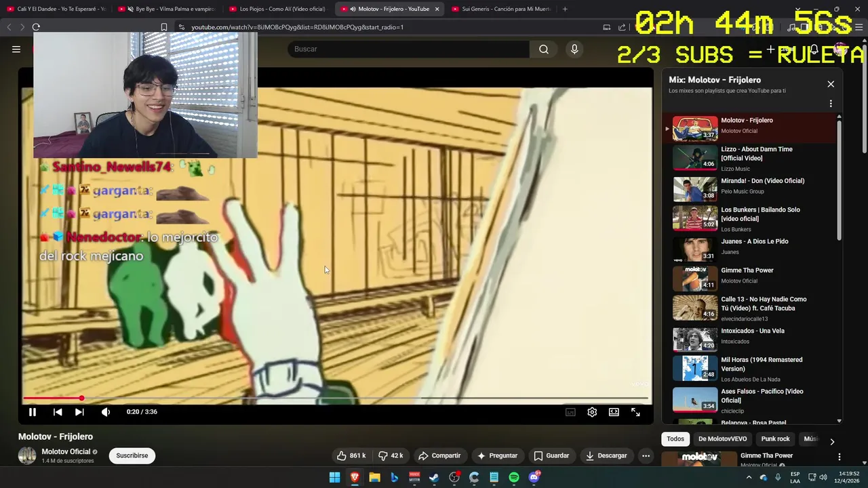The height and width of the screenshot is (488, 868).
Task: Open a new browser tab
Action: (565, 9)
